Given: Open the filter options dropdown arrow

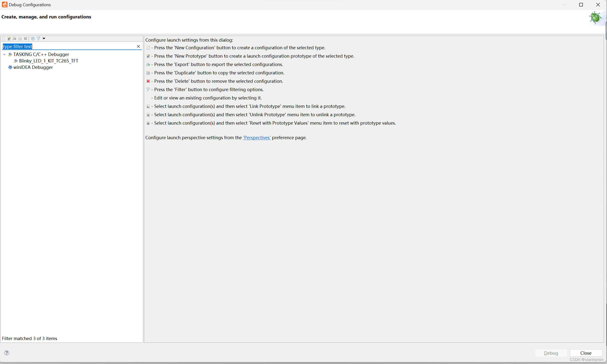Looking at the screenshot, I should coord(44,39).
